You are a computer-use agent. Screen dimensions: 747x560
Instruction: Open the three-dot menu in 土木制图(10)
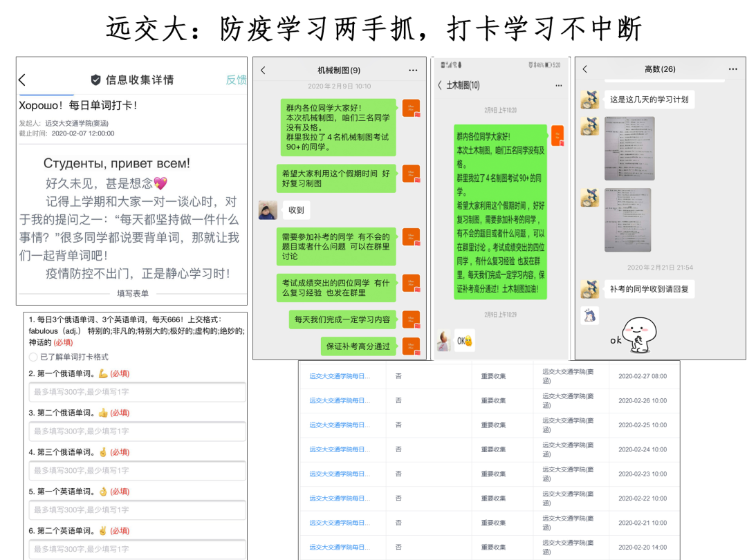(x=558, y=85)
